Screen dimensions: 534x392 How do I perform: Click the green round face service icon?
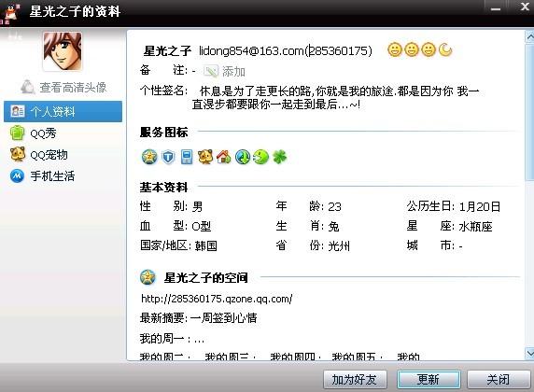[x=260, y=157]
